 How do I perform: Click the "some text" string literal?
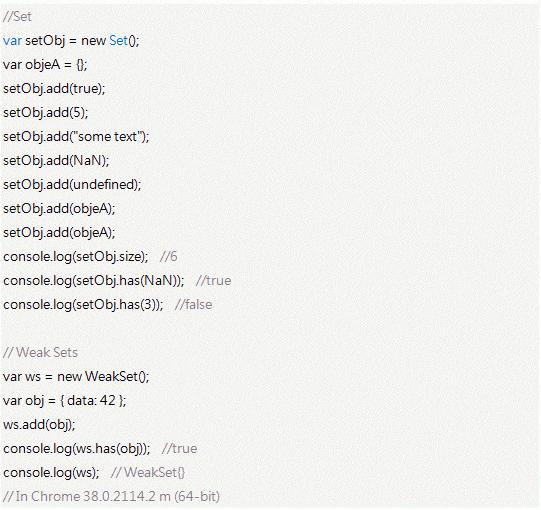(107, 137)
